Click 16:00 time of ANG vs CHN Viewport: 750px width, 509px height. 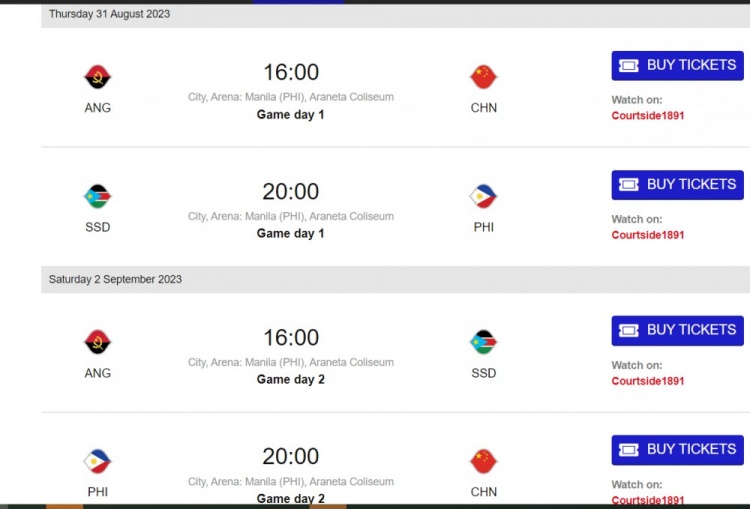coord(291,72)
